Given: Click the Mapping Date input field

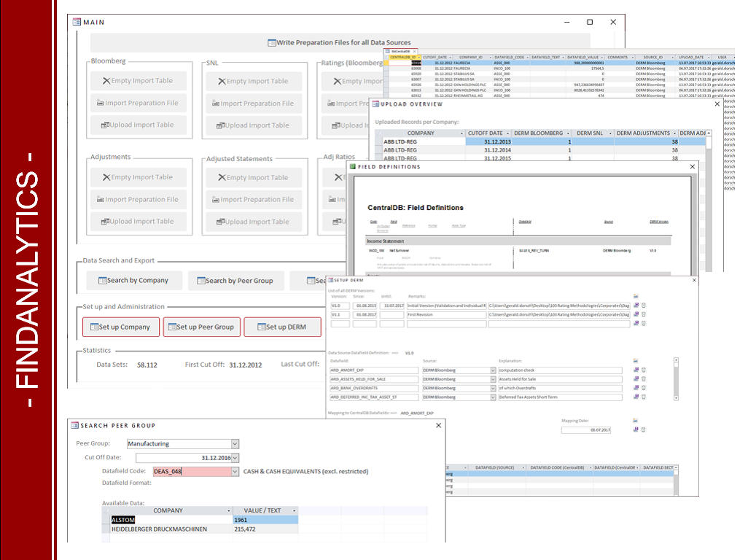Looking at the screenshot, I should click(586, 430).
